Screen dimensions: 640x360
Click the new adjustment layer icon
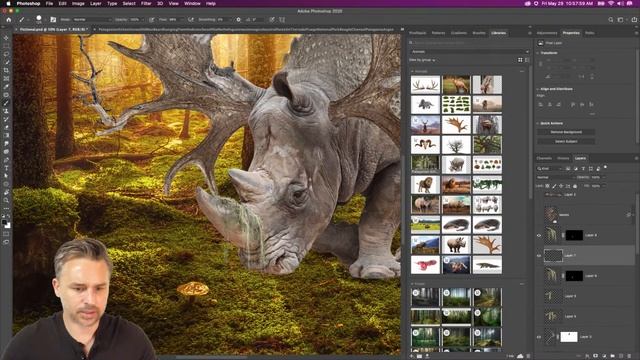604,356
